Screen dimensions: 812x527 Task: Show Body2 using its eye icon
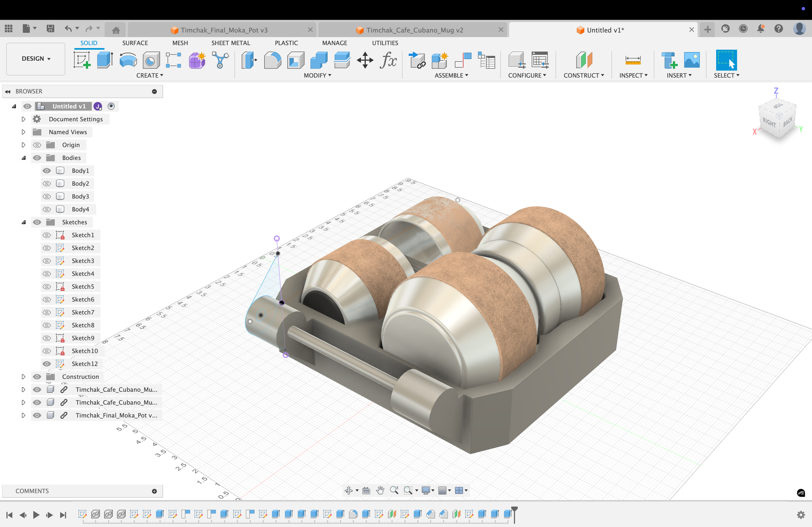tap(47, 184)
